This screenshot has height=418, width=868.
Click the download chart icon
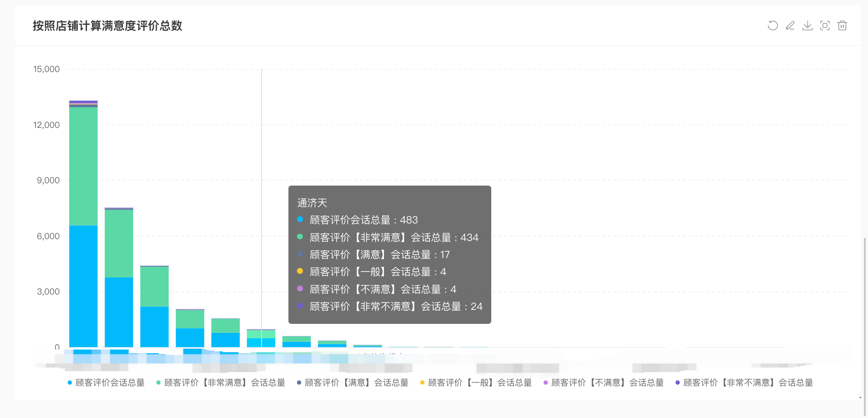pyautogui.click(x=808, y=26)
